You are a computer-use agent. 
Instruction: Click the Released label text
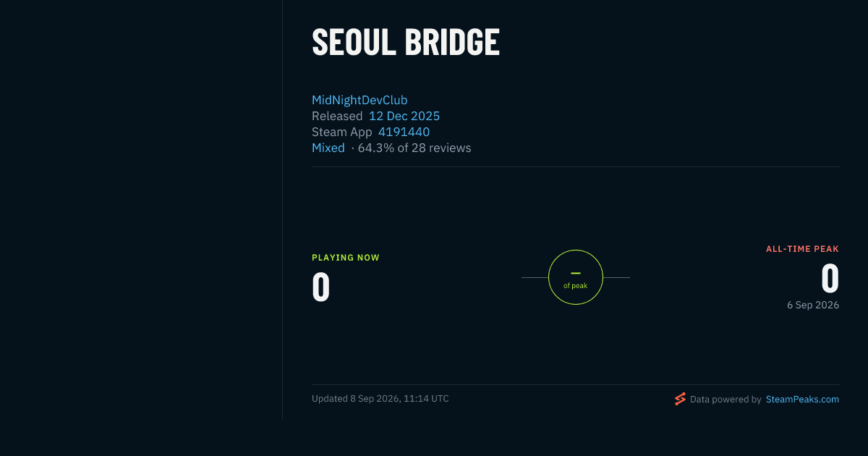click(337, 116)
